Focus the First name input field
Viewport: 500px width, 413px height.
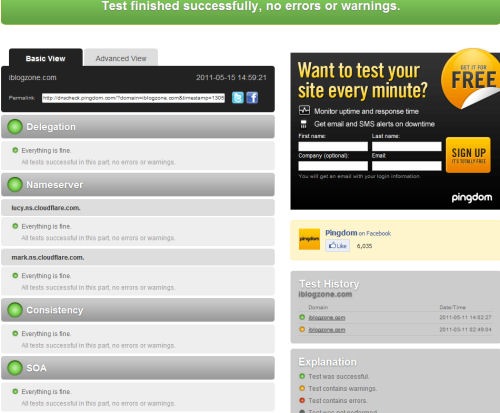pos(333,146)
